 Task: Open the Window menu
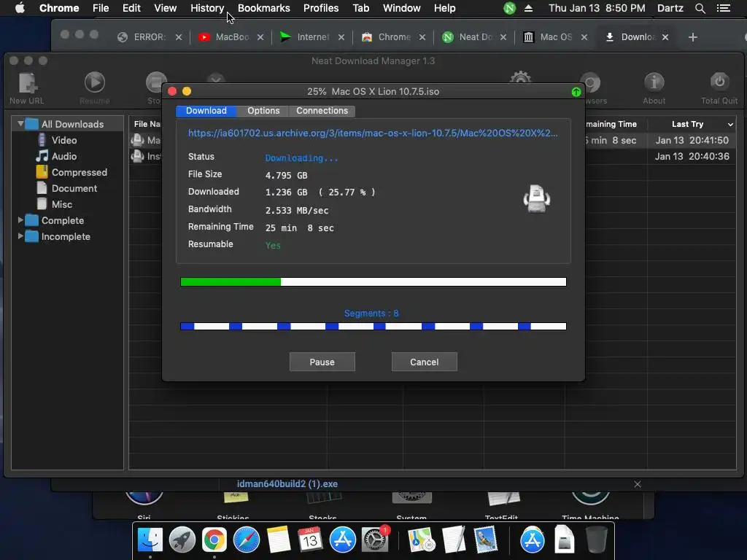click(402, 8)
